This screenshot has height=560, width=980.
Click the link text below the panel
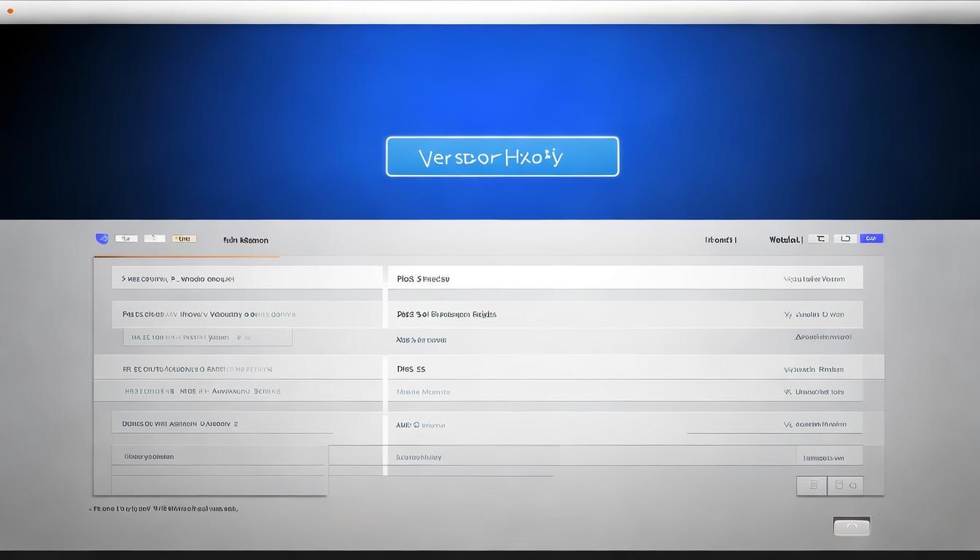click(x=166, y=508)
